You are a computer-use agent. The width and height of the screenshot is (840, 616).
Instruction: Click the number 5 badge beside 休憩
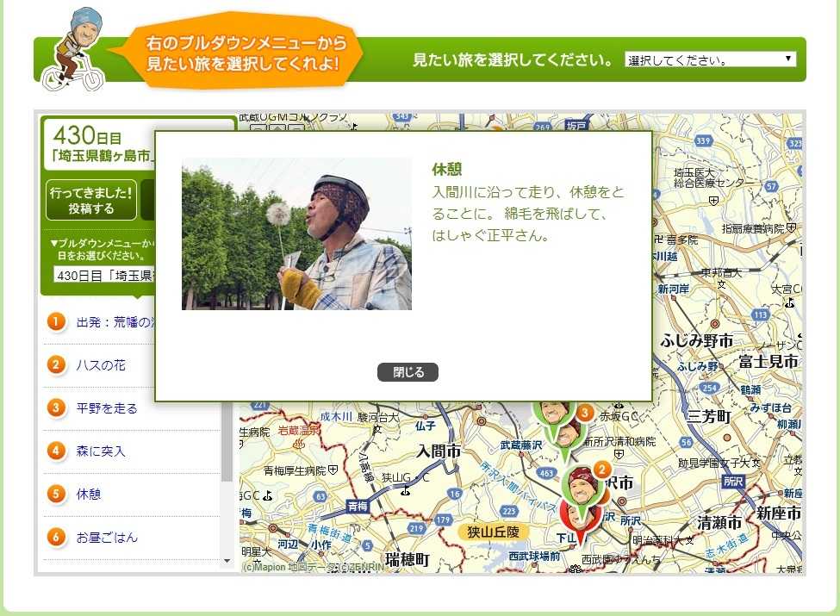(x=57, y=495)
